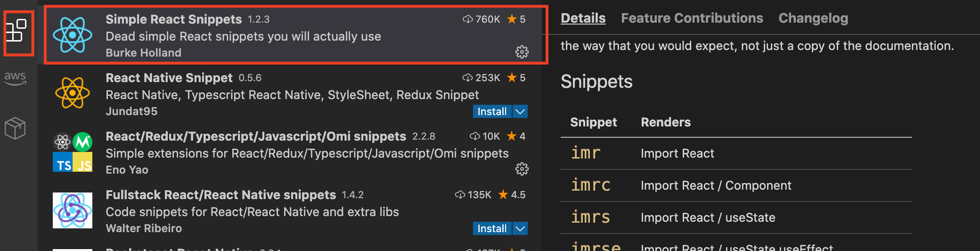This screenshot has width=980, height=251.
Task: Open manage gear for Simple React Snippets
Action: 522,52
